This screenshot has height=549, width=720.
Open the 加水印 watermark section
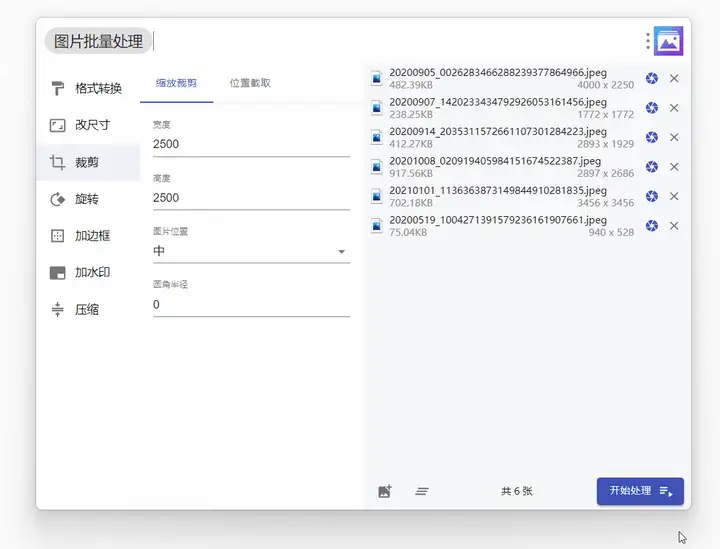coord(88,272)
